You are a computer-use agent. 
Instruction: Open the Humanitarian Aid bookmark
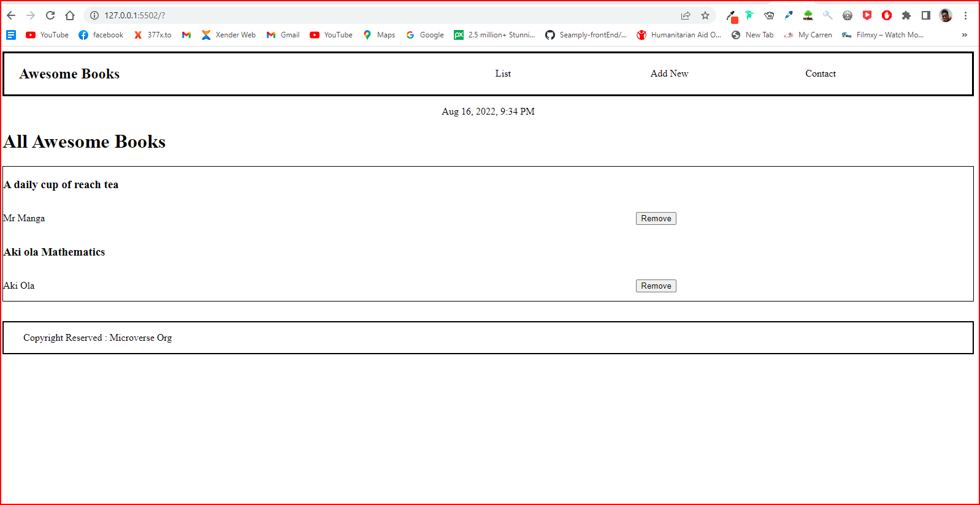[679, 35]
